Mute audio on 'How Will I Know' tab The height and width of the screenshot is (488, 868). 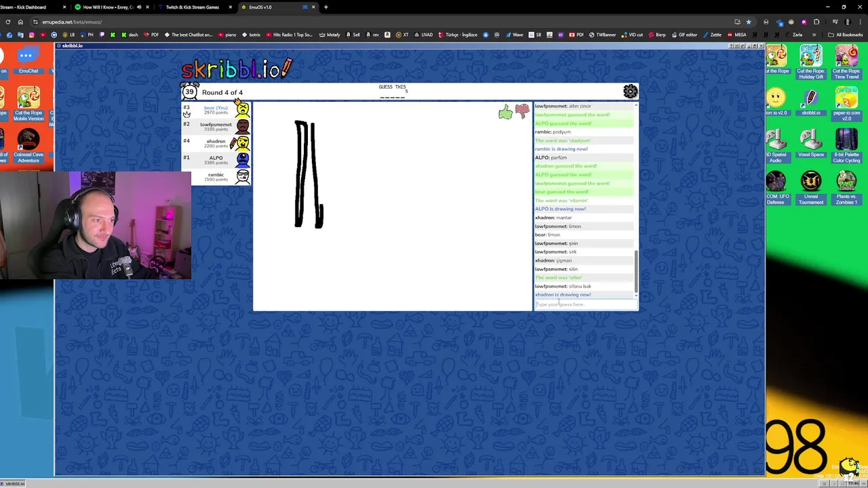point(139,7)
